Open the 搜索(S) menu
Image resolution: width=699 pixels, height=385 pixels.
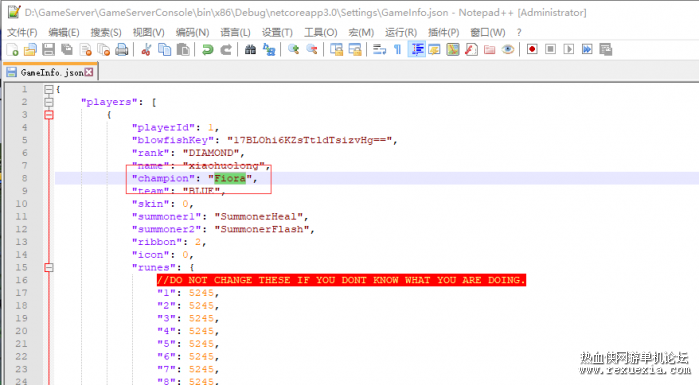(106, 33)
